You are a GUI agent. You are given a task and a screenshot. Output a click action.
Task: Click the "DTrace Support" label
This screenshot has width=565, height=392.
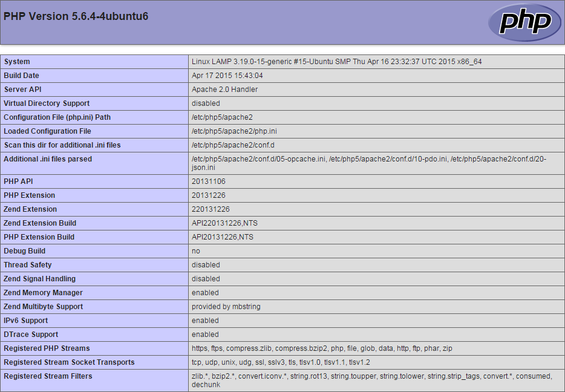pos(31,335)
